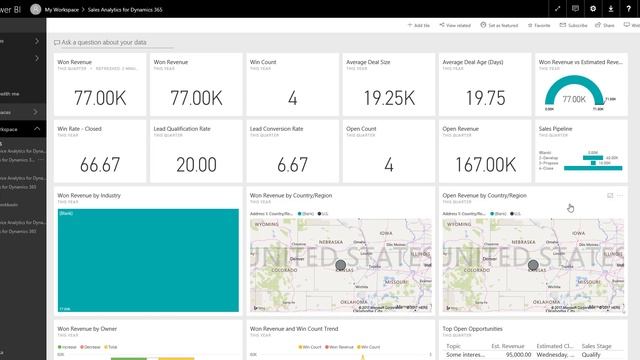640x360 pixels.
Task: Collapse the My Workspace section chevron
Action: point(37,129)
